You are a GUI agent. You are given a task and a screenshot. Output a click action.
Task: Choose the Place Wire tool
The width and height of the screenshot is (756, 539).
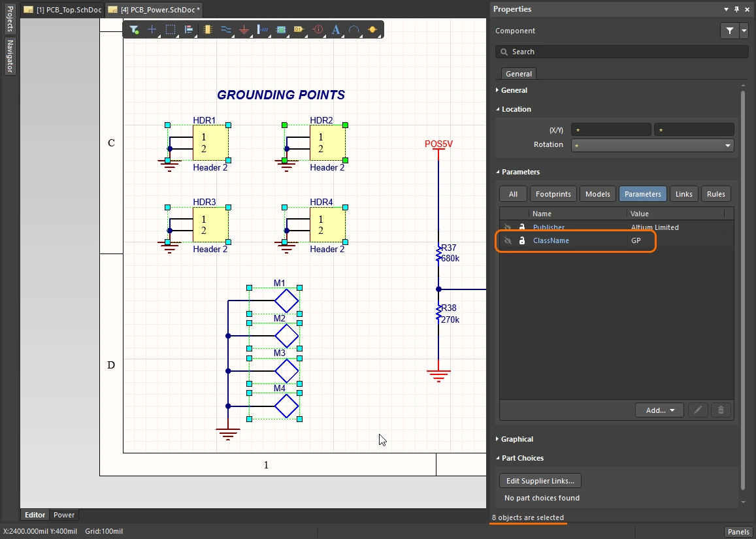click(226, 29)
